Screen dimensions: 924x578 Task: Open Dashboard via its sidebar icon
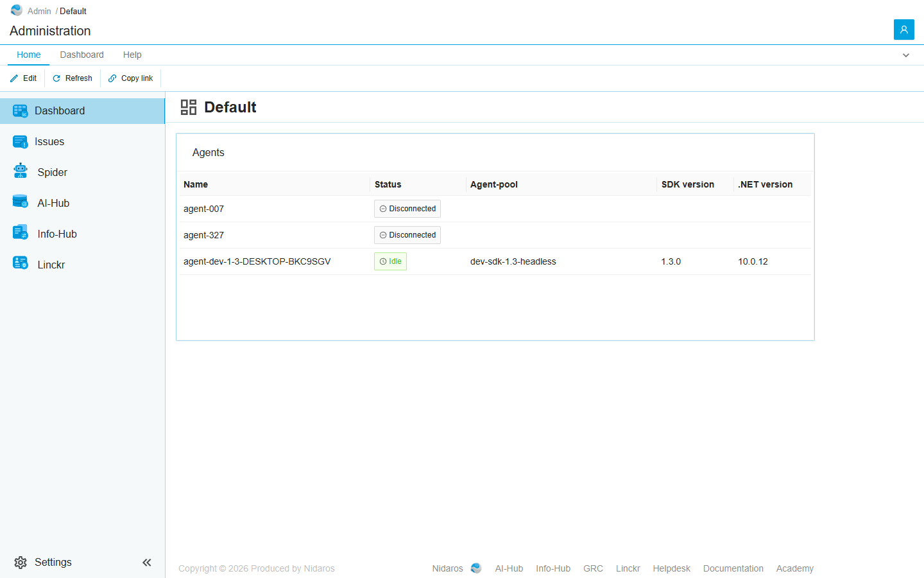pos(21,111)
